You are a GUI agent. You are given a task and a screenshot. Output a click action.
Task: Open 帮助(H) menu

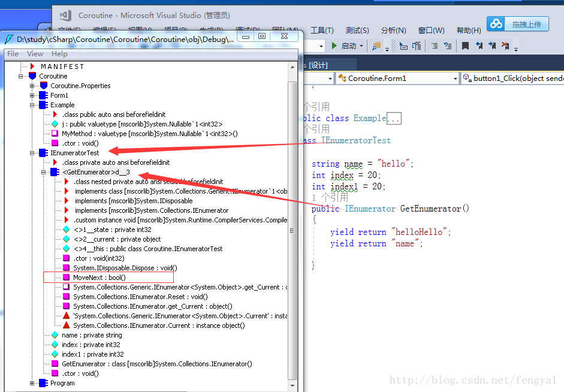468,30
